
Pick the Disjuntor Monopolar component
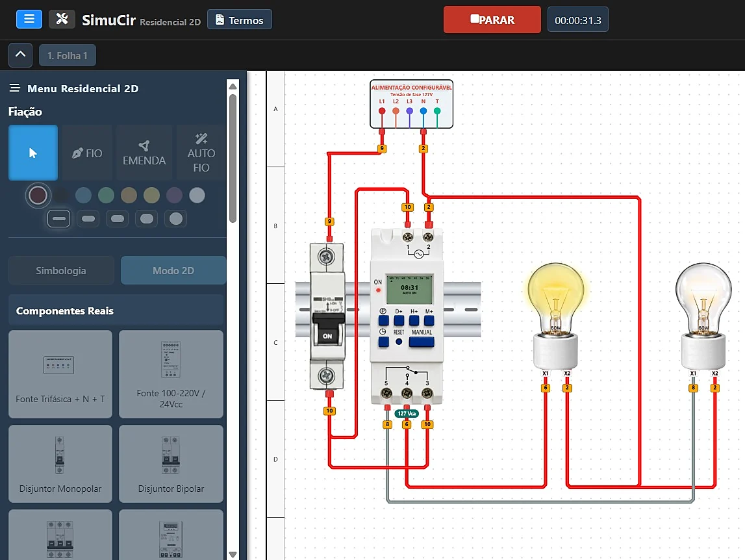[x=60, y=463]
